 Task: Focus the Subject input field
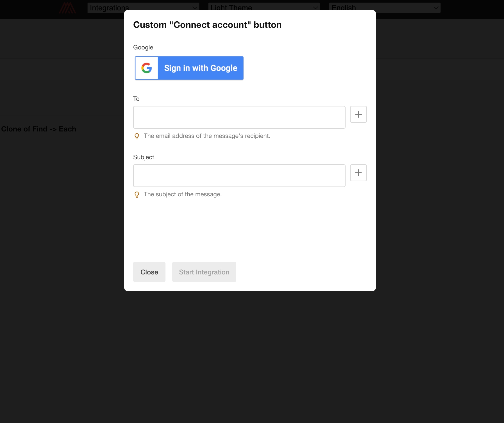pyautogui.click(x=239, y=176)
